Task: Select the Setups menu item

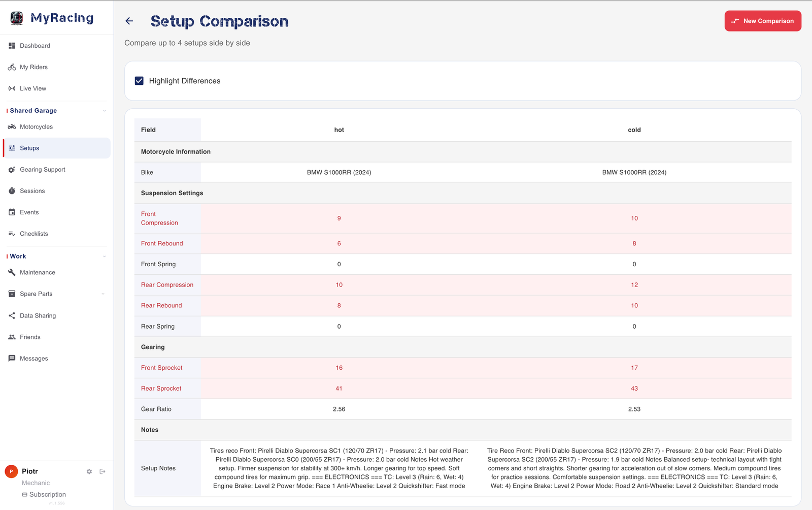Action: click(57, 148)
